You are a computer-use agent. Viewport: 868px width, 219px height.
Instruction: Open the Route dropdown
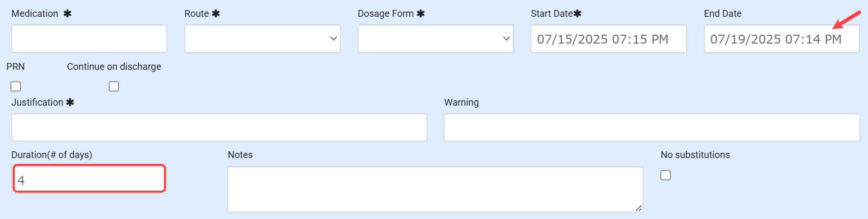pyautogui.click(x=262, y=39)
